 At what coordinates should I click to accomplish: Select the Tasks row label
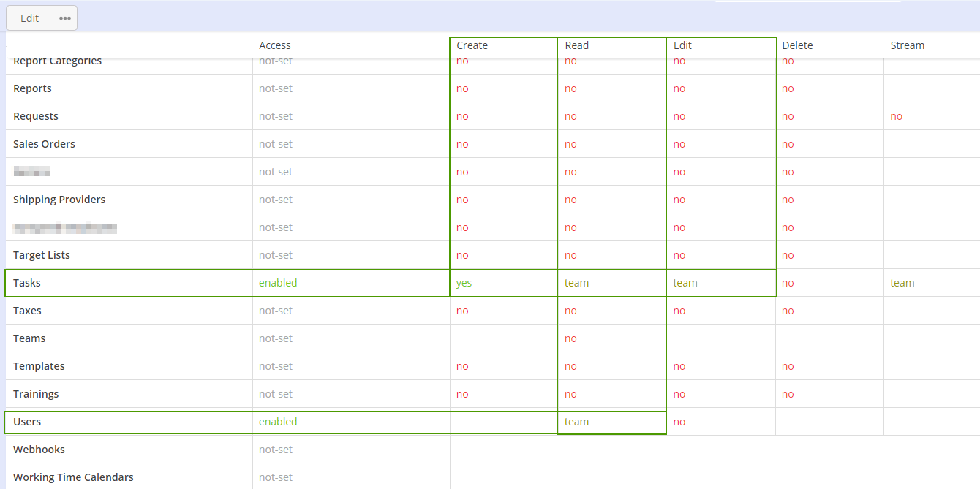point(27,283)
